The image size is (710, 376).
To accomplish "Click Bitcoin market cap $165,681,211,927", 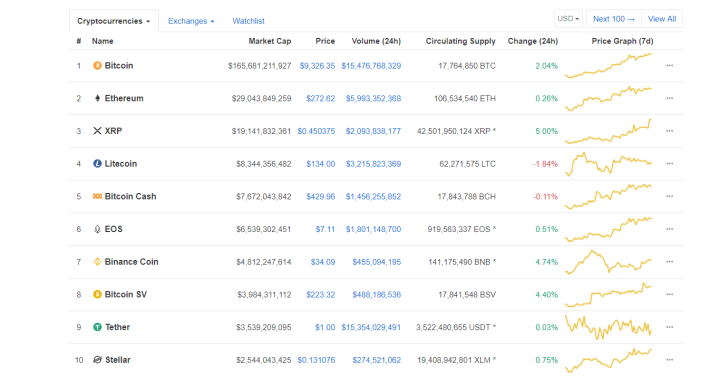I will pos(259,66).
